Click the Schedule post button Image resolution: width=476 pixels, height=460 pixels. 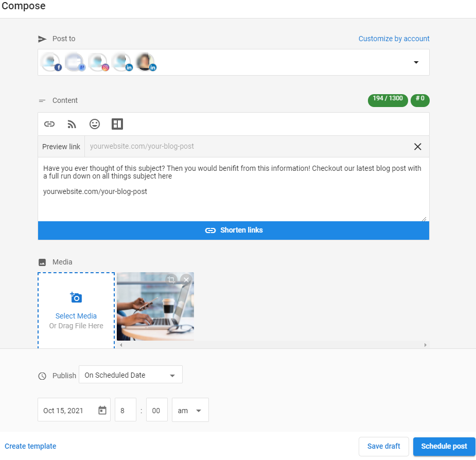[444, 446]
